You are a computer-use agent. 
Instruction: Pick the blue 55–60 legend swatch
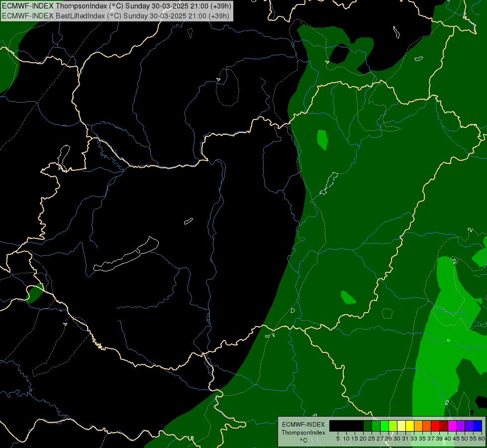[478, 426]
